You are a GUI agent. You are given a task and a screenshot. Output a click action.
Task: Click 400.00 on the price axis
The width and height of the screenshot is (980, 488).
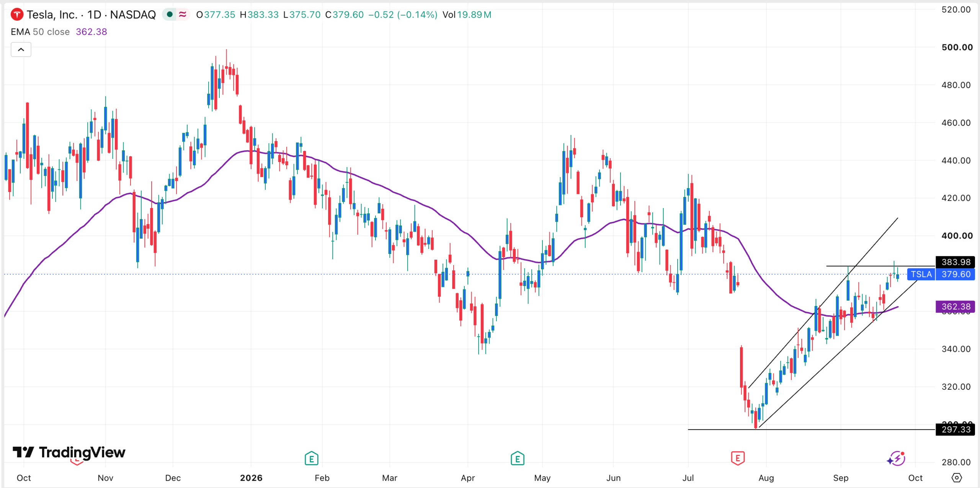click(957, 236)
